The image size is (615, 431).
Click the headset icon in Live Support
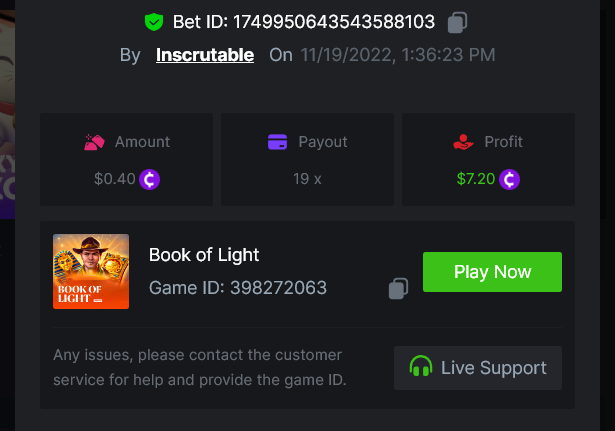(x=421, y=367)
